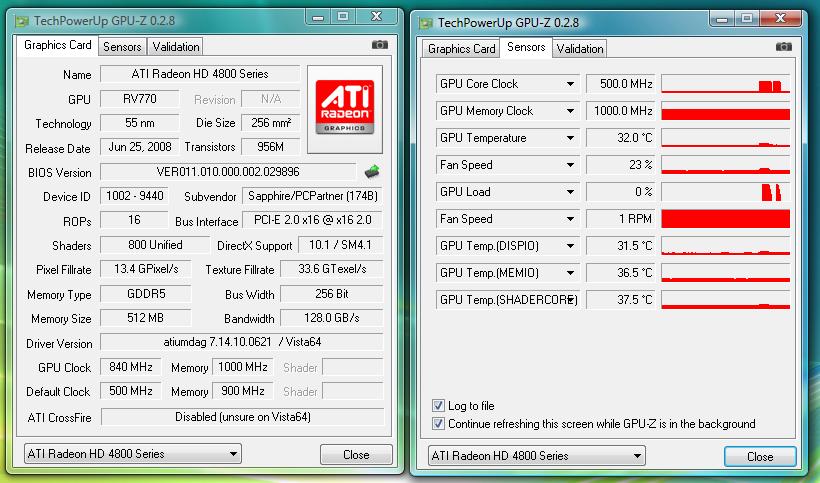This screenshot has height=483, width=820.
Task: Click the Name field ATI Radeon HD 4800 Series
Action: 200,74
